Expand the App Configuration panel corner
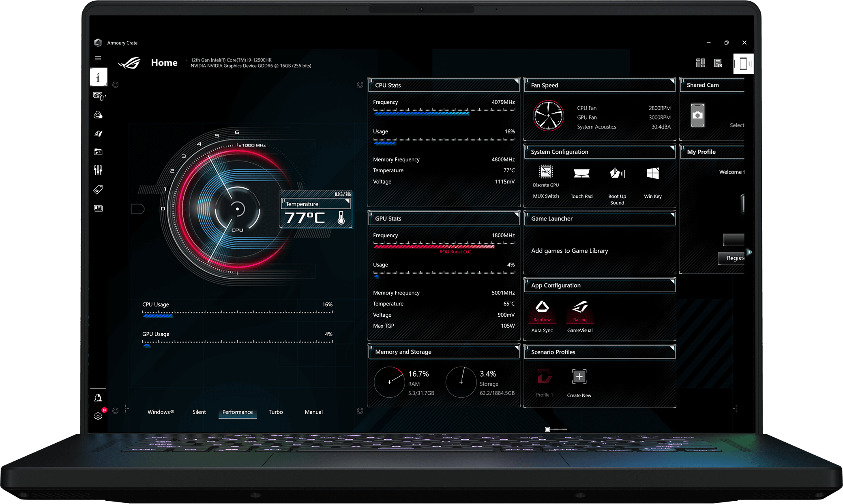 [x=672, y=281]
